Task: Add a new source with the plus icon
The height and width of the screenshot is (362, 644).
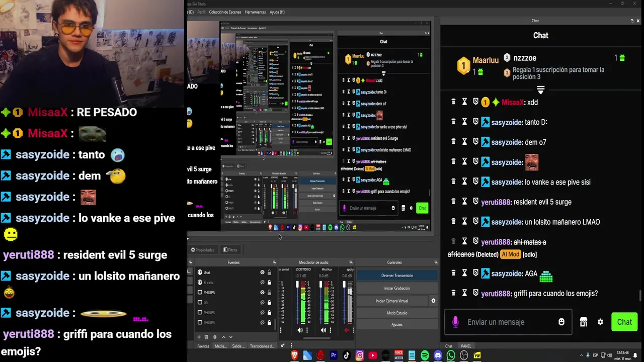Action: click(x=199, y=337)
